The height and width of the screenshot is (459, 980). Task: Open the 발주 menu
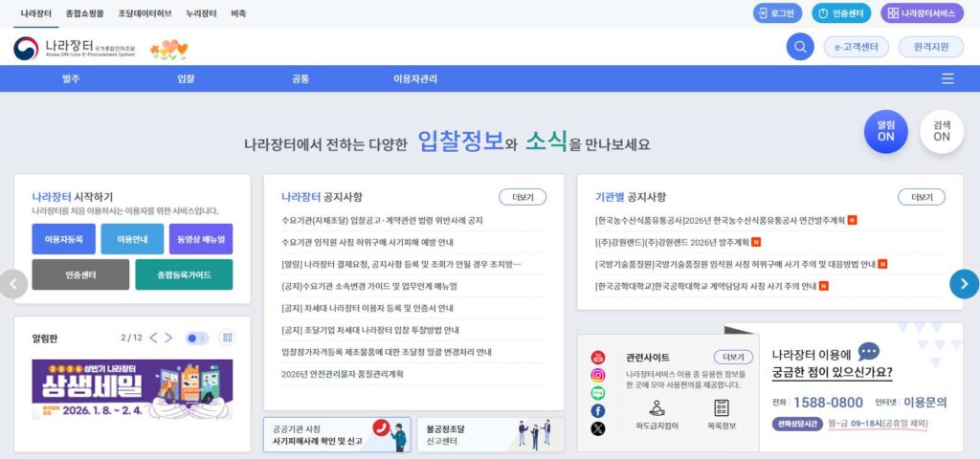71,78
